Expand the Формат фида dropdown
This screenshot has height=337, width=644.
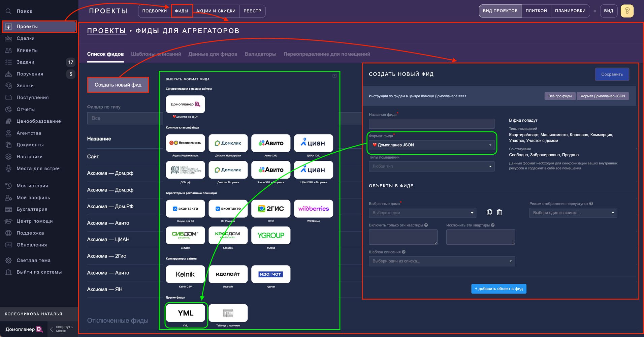click(x=431, y=145)
